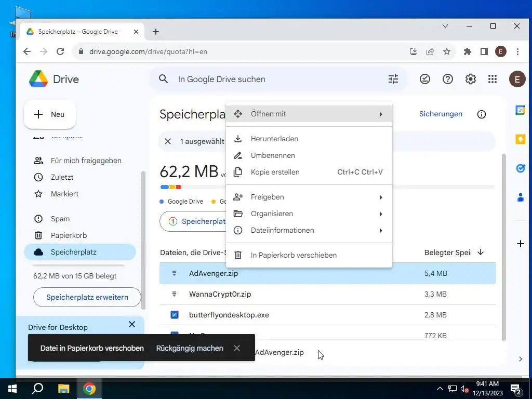
Task: Expand the side panel with the chevron arrow
Action: pyautogui.click(x=520, y=359)
